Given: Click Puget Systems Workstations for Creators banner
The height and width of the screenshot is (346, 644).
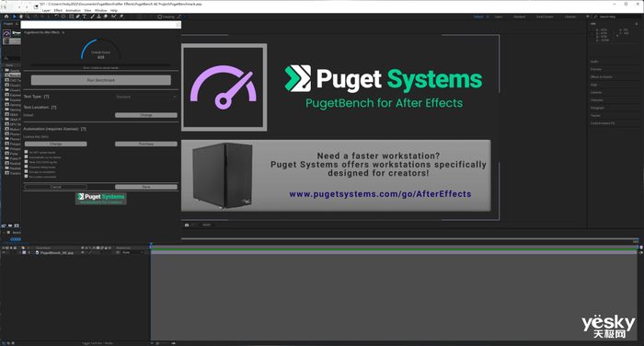Looking at the screenshot, I should tap(101, 199).
